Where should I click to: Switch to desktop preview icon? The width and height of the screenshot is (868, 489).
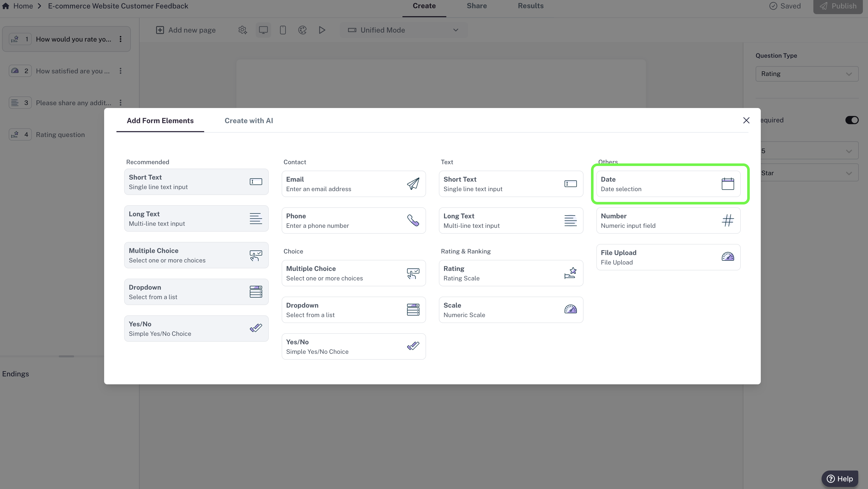pyautogui.click(x=263, y=30)
